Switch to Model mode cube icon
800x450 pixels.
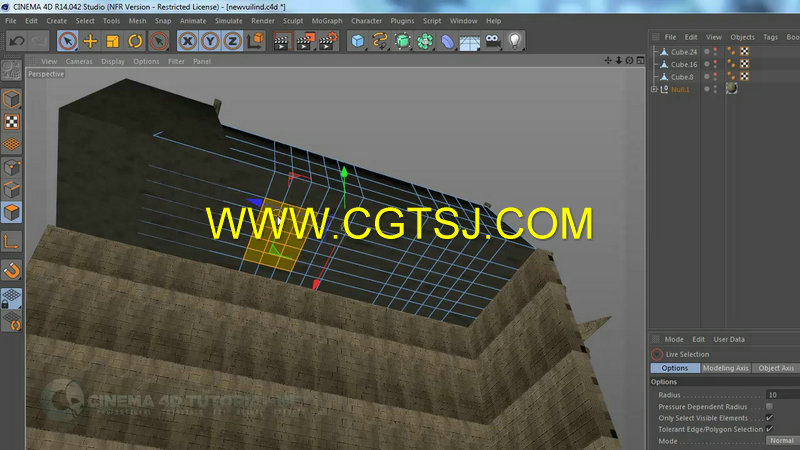[x=11, y=99]
